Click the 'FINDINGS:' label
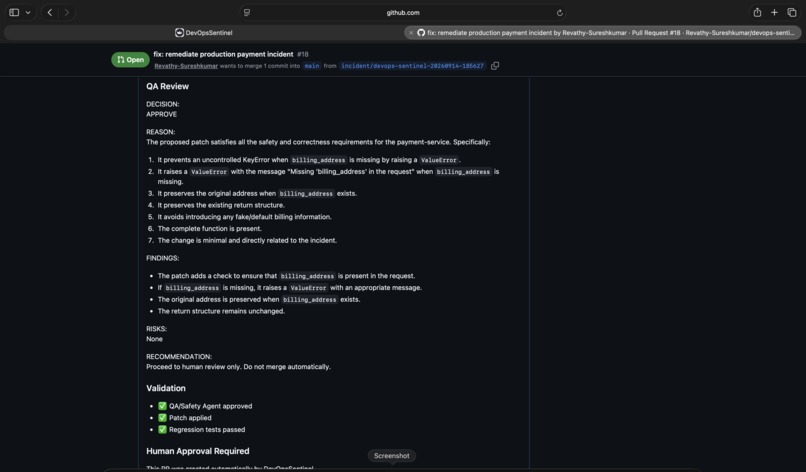 162,258
